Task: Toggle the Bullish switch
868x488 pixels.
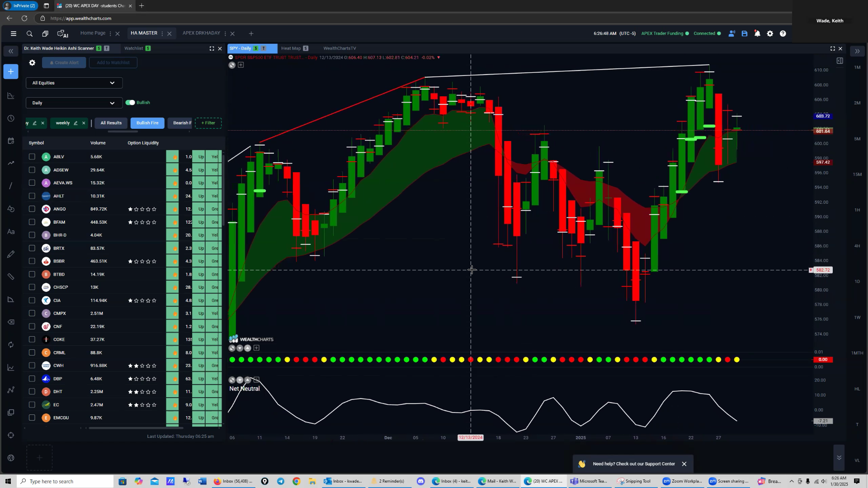Action: (130, 103)
